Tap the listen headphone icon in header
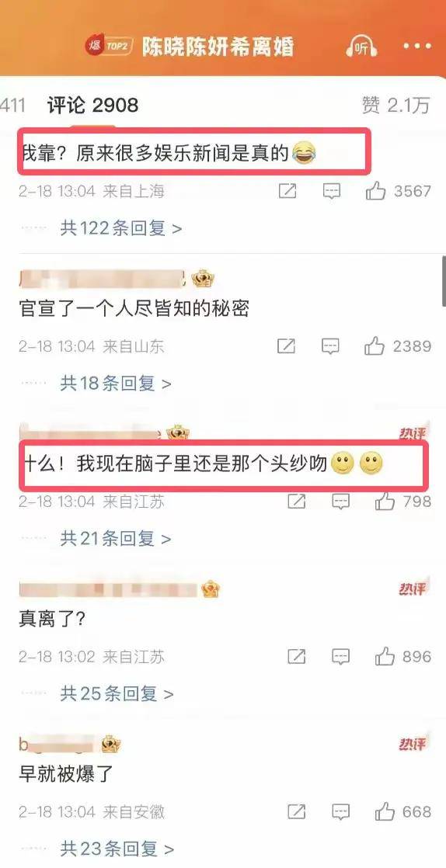 pos(361,47)
